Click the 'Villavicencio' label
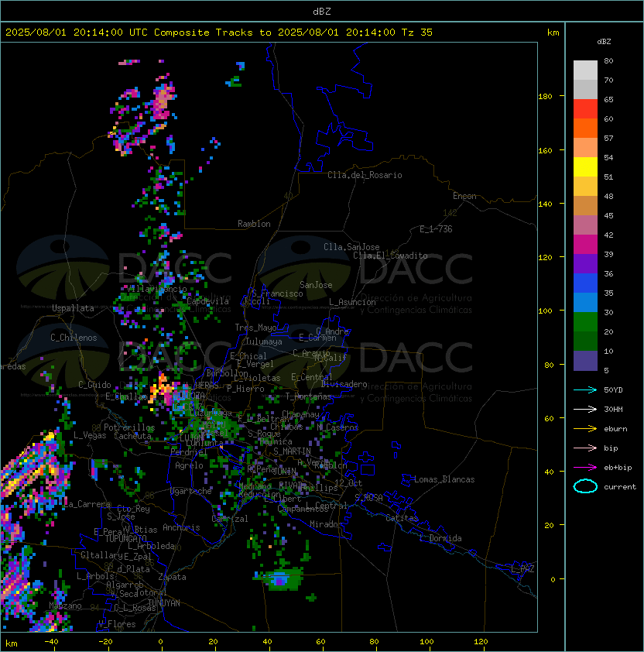The width and height of the screenshot is (644, 652). tap(157, 289)
